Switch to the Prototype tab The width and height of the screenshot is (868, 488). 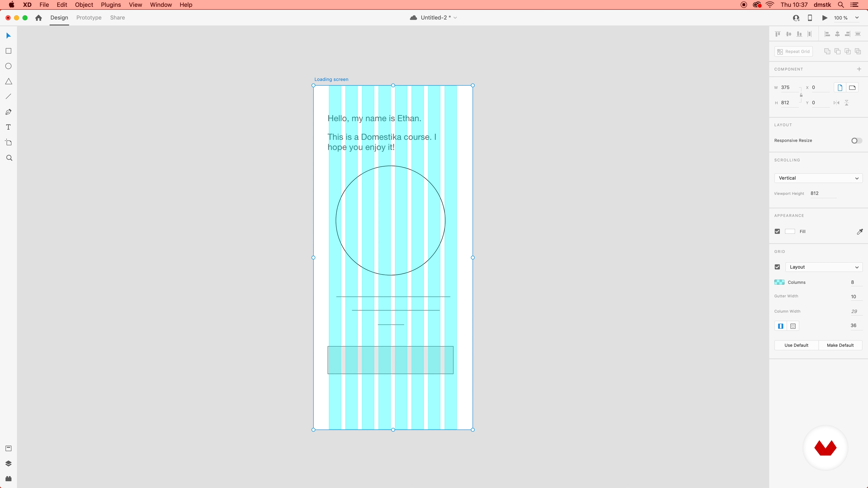pos(89,18)
